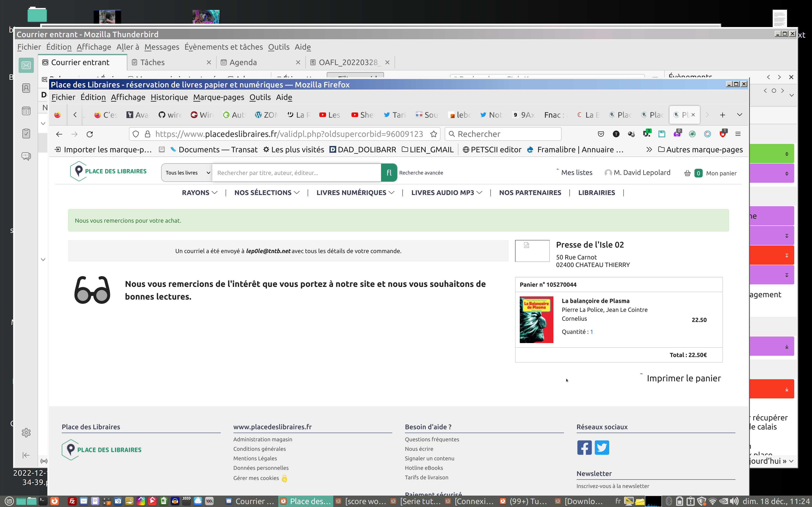The width and height of the screenshot is (812, 507).
Task: Switch to the Agenda tab in Thunderbird
Action: point(243,62)
